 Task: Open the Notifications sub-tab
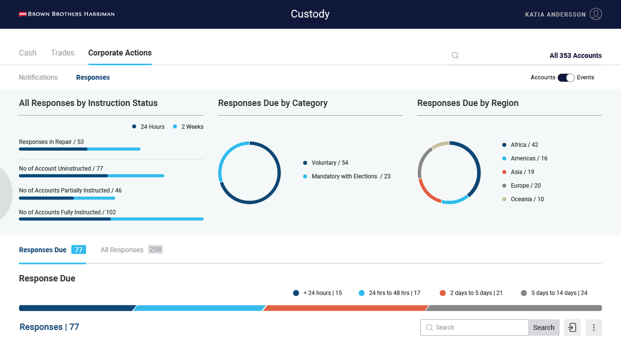[x=38, y=77]
